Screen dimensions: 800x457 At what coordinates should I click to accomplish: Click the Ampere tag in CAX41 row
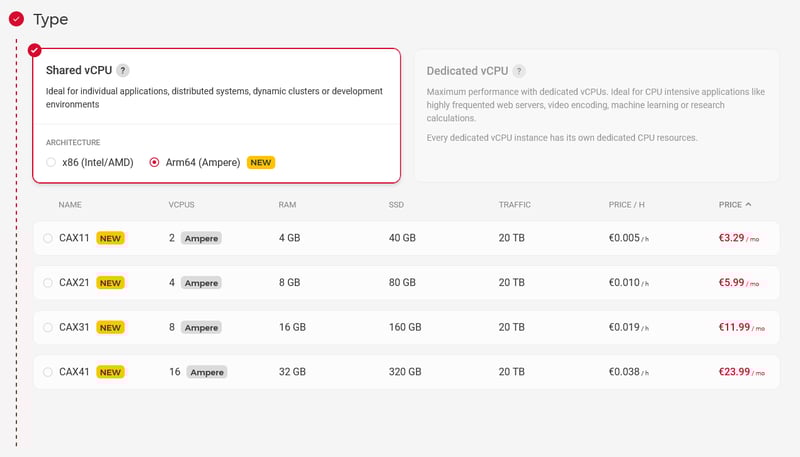click(x=207, y=372)
